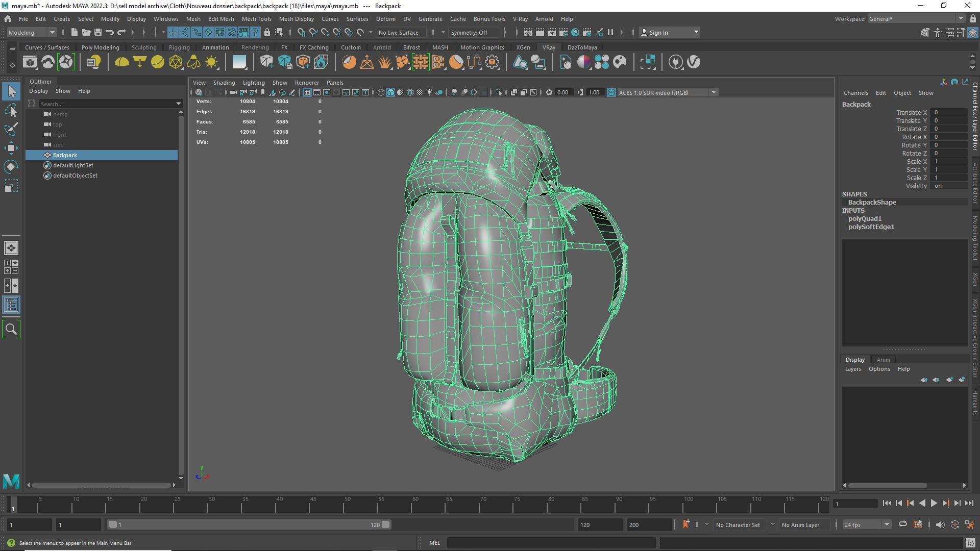This screenshot has height=551, width=980.
Task: Switch to the Poly Modeling shelf tab
Action: pyautogui.click(x=100, y=47)
